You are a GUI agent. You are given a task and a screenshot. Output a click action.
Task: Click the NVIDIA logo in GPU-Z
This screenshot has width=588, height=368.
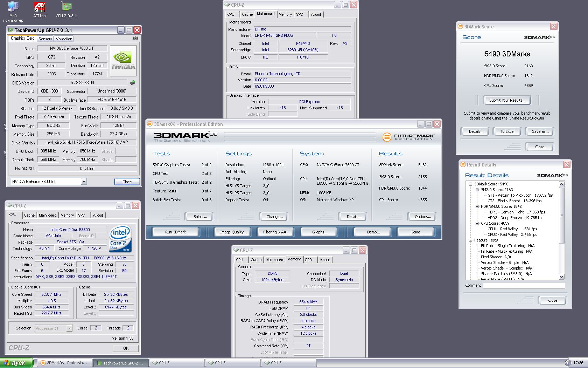click(123, 61)
